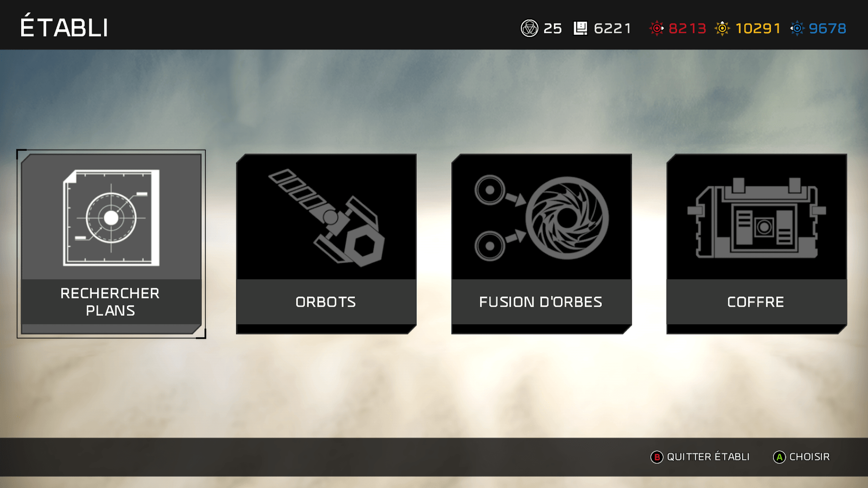Screen dimensions: 868x488
Task: Select the Orbots menu label
Action: coord(325,302)
